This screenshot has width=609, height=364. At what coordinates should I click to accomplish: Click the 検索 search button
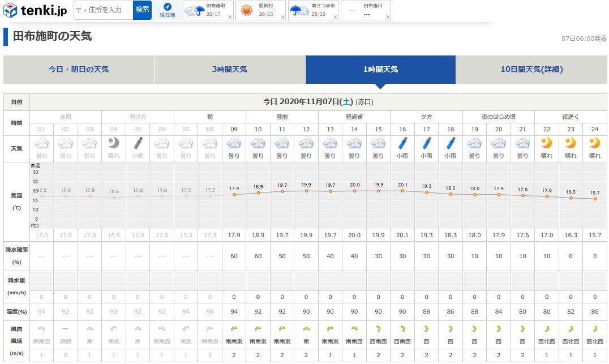(x=142, y=10)
